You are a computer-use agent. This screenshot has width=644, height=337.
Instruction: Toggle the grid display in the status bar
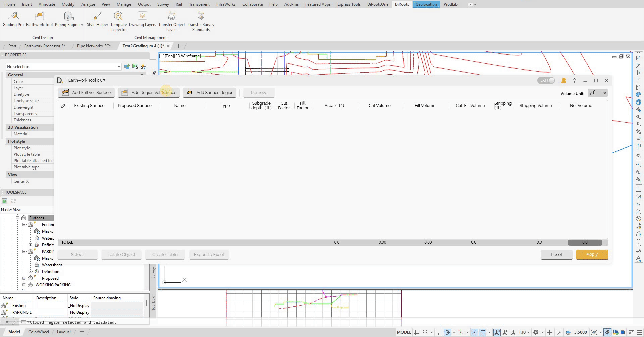pos(417,332)
